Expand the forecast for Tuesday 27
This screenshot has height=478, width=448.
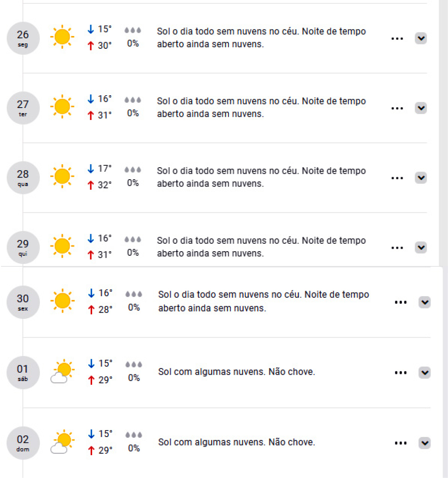tap(421, 108)
